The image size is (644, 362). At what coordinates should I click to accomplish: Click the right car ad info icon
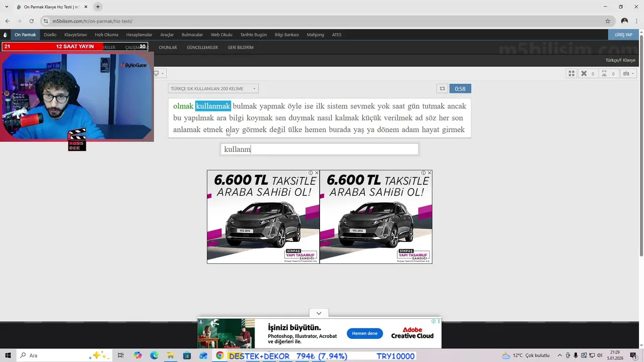(424, 173)
